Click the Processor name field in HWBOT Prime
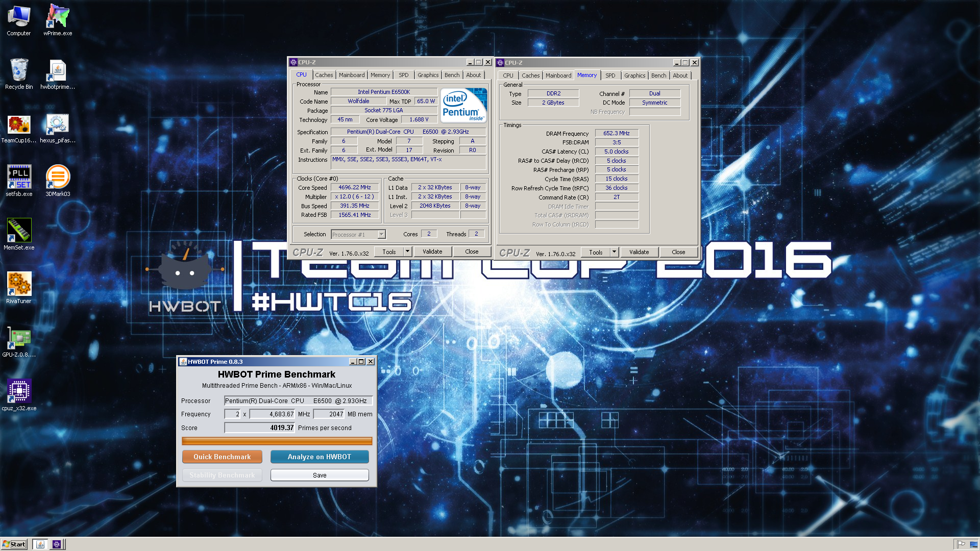The height and width of the screenshot is (551, 980). [299, 400]
